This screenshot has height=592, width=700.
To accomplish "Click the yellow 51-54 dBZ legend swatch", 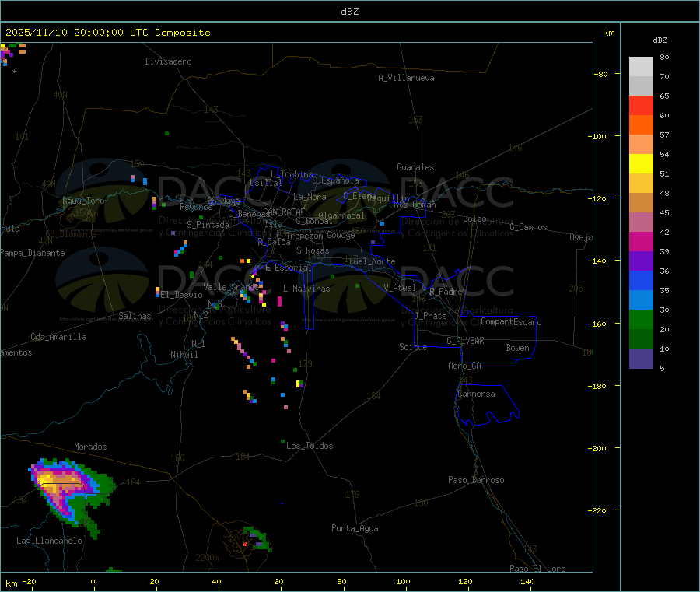I will click(x=641, y=164).
